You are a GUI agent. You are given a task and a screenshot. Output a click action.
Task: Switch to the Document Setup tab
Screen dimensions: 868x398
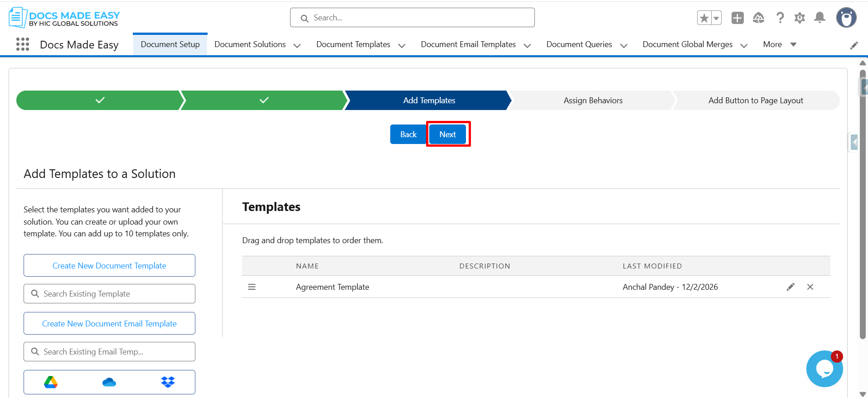pos(170,44)
